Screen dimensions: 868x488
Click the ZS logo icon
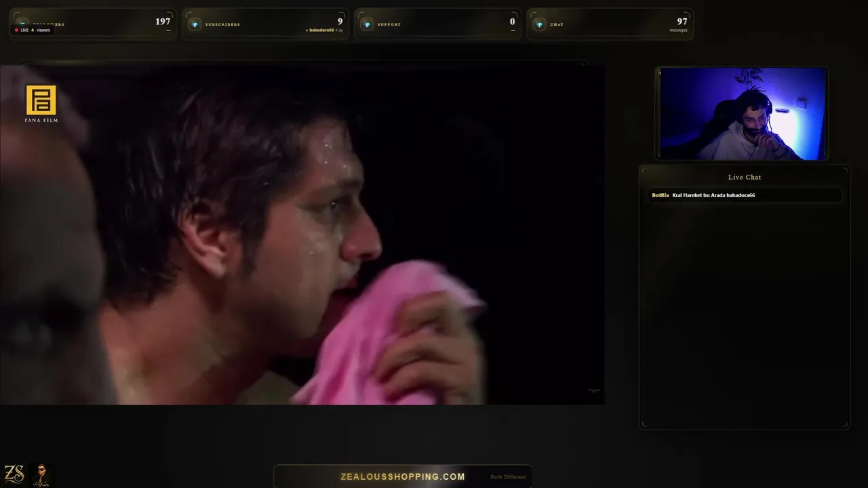click(14, 474)
